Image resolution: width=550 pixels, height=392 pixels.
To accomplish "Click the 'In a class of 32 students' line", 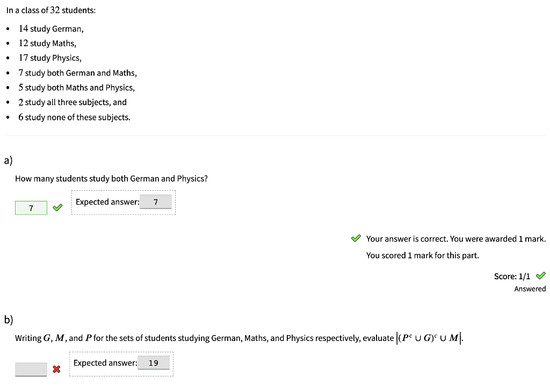I will tap(51, 10).
